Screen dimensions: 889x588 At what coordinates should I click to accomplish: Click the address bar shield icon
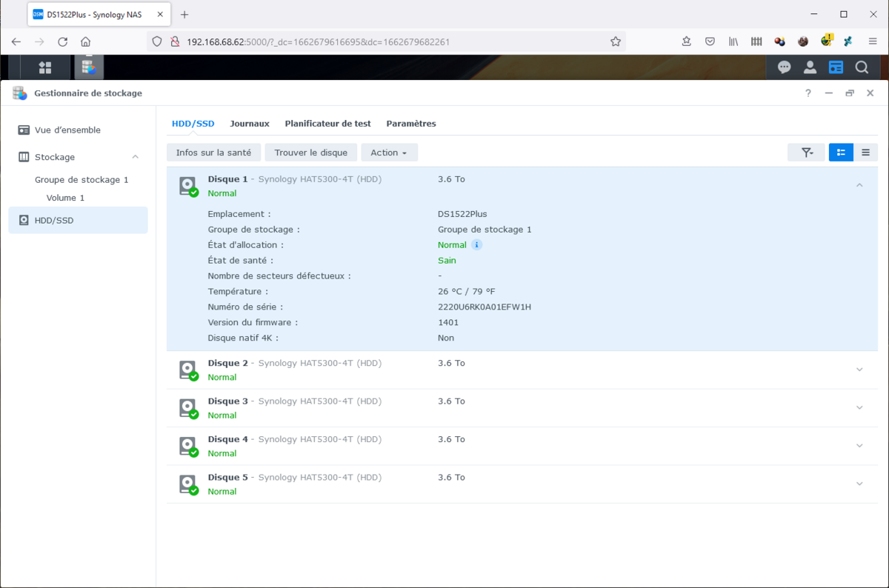(x=156, y=41)
